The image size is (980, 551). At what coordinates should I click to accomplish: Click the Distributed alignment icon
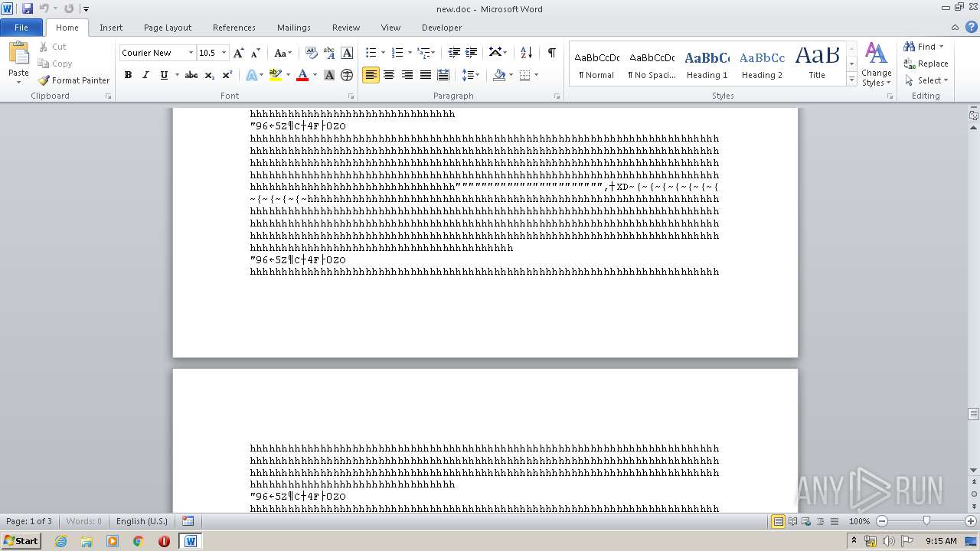coord(443,75)
